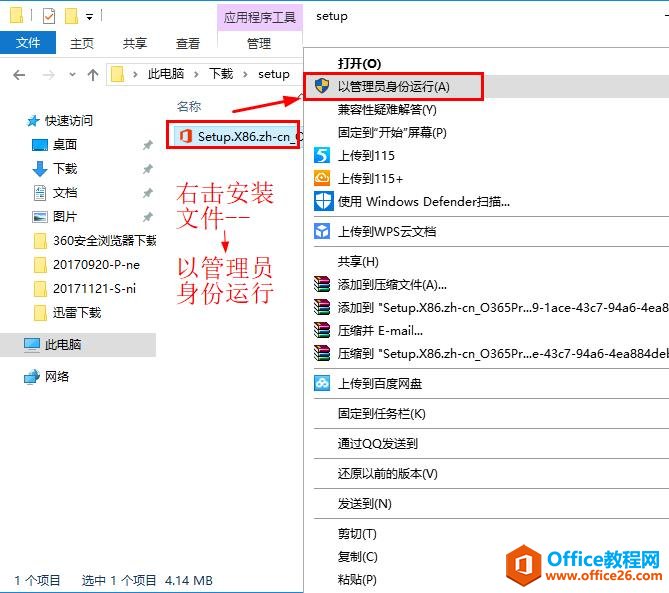Viewport: 669px width, 593px height.
Task: Select the 应用程序工具 contextual tab
Action: pos(260,17)
